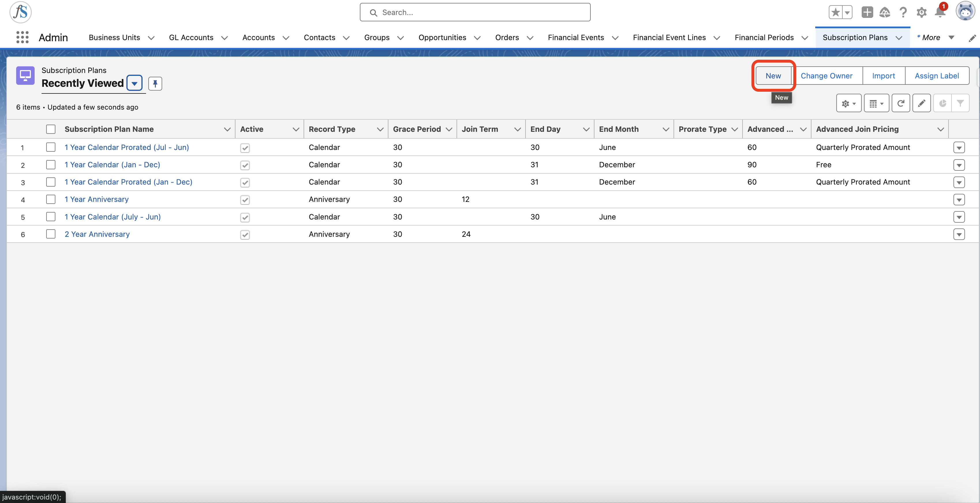Open the user profile avatar
The image size is (980, 503).
pos(965,12)
